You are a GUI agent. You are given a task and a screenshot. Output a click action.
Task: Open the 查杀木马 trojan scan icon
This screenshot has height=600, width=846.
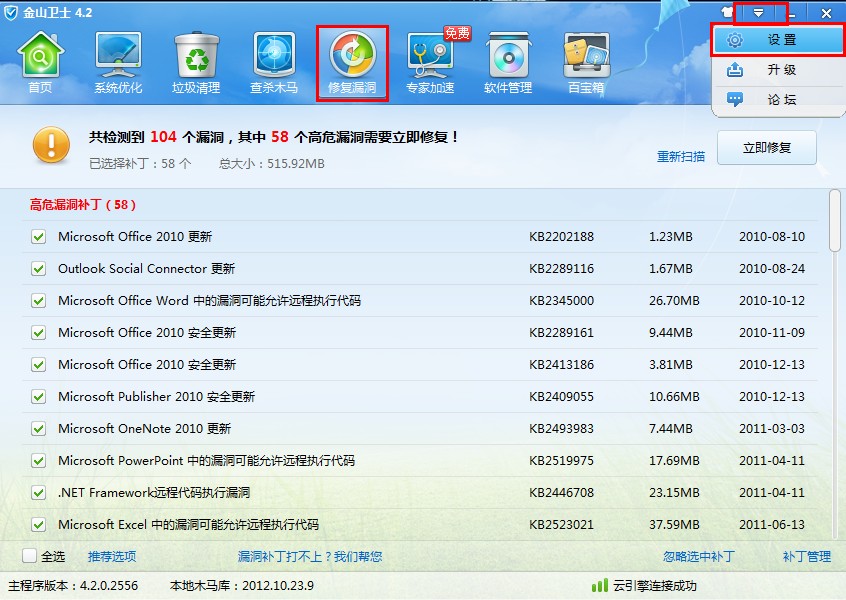point(274,63)
